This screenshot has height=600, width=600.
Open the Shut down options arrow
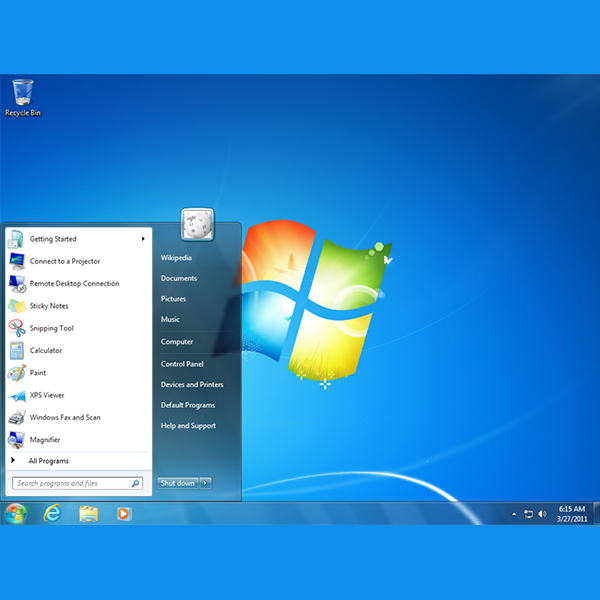pyautogui.click(x=205, y=483)
